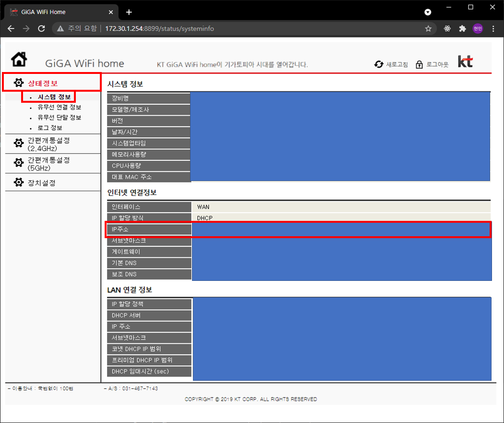This screenshot has height=423, width=504.
Task: Expand the 장치설정 menu
Action: 41,183
